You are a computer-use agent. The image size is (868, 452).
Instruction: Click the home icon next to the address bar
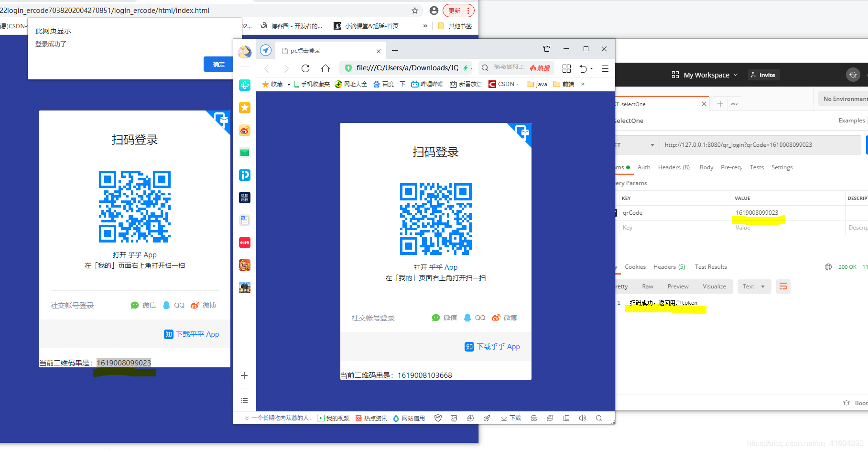[x=325, y=68]
